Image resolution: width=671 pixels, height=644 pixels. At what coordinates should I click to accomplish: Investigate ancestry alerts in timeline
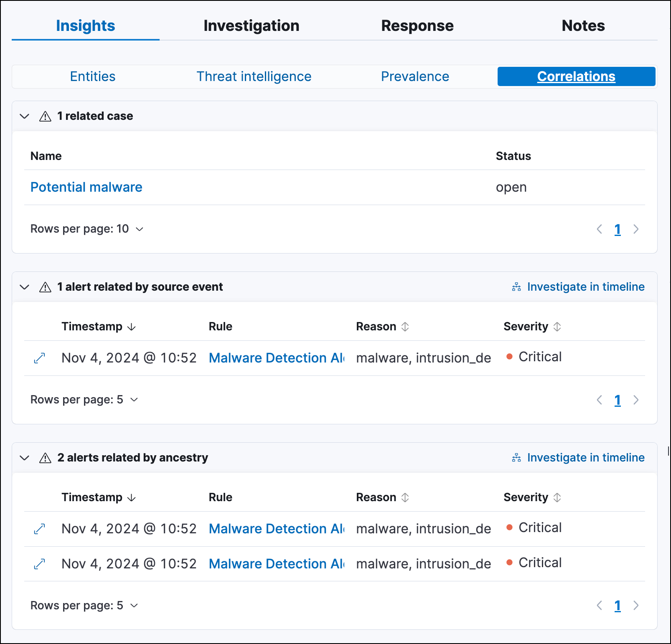click(578, 458)
